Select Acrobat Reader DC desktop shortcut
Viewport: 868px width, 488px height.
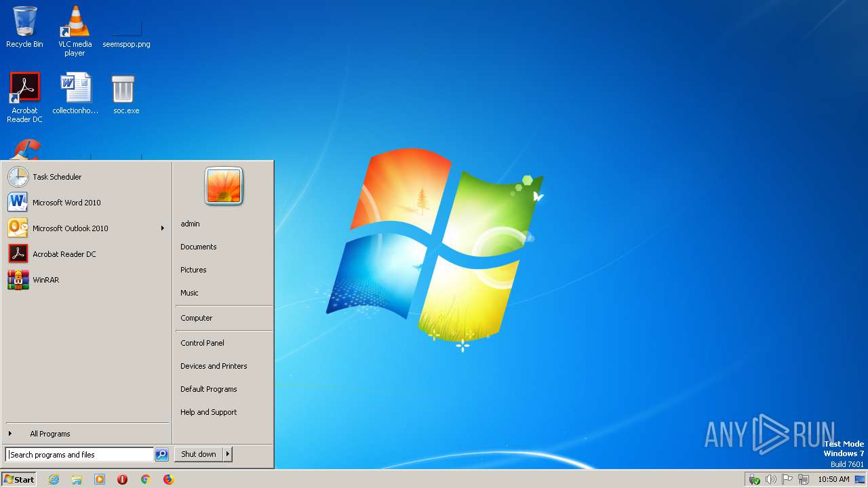[x=24, y=98]
